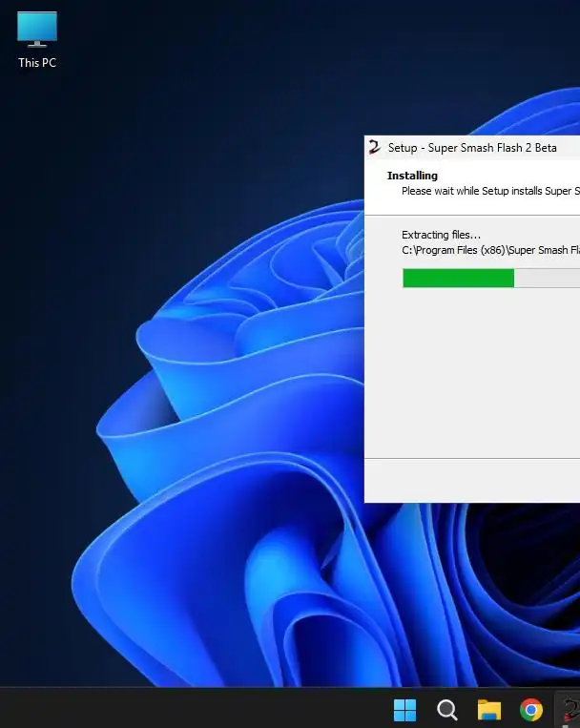The width and height of the screenshot is (580, 728).
Task: Click the installation progress bar
Action: (491, 278)
